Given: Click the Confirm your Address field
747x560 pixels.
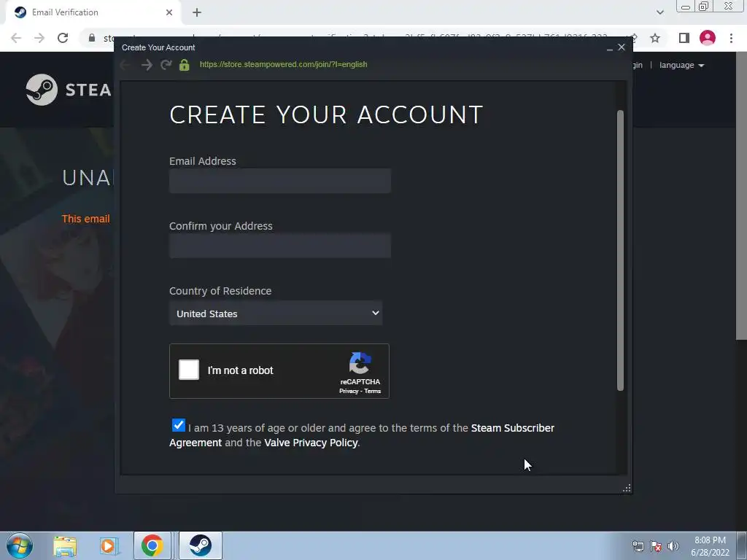Looking at the screenshot, I should 280,246.
